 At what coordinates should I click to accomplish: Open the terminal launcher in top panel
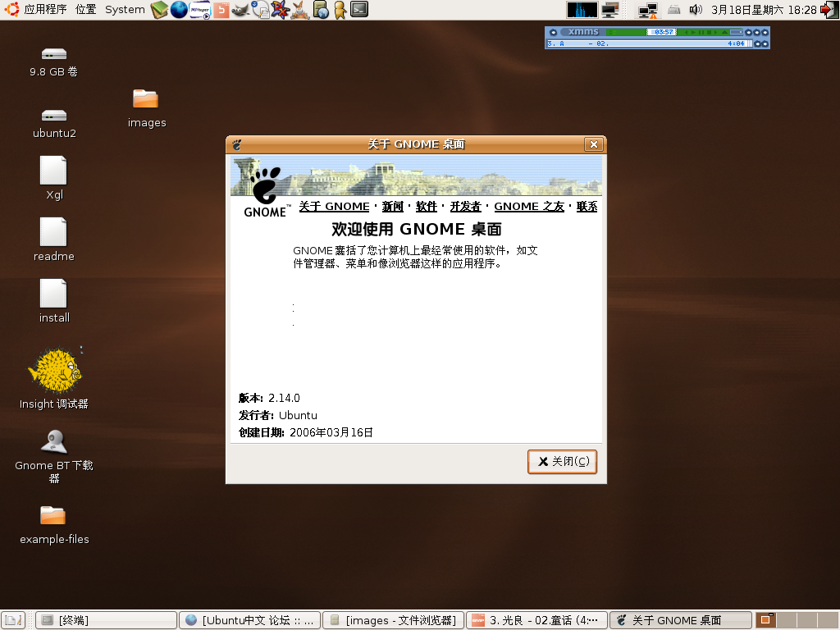(x=359, y=9)
